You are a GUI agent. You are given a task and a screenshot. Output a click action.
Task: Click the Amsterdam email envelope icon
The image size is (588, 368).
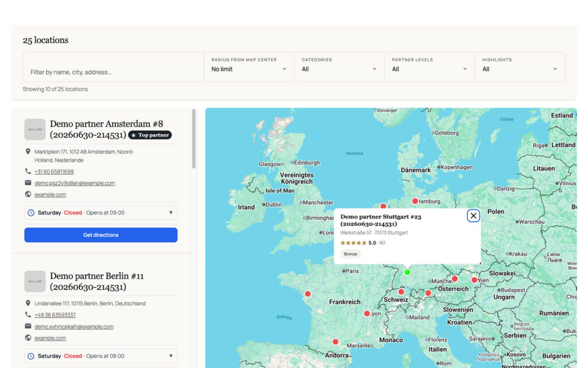coord(28,183)
